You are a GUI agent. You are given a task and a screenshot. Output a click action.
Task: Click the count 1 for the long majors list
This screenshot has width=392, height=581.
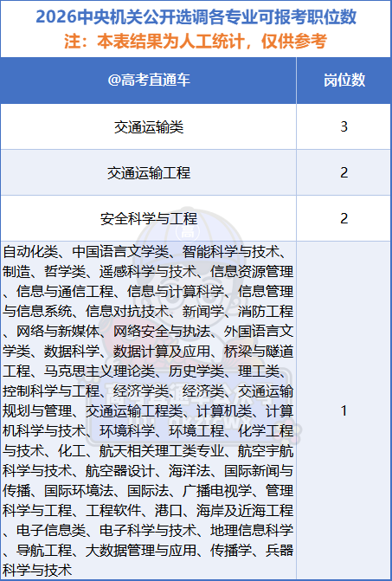344,410
